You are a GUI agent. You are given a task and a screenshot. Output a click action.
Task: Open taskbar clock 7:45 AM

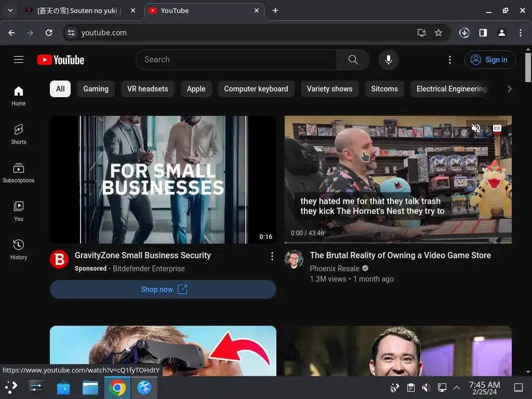pyautogui.click(x=485, y=388)
